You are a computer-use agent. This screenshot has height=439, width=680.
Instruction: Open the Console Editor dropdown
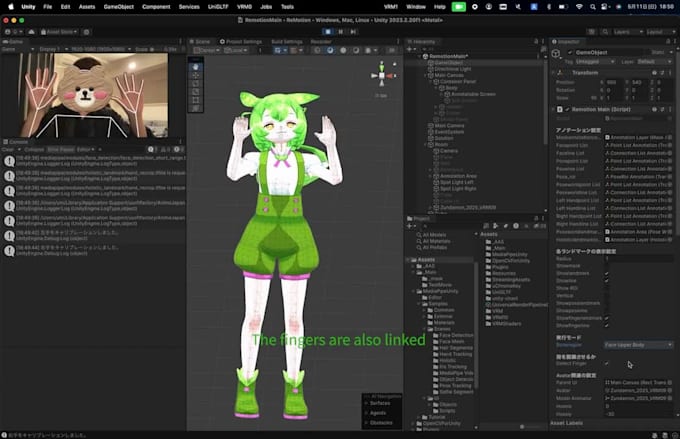[x=85, y=149]
